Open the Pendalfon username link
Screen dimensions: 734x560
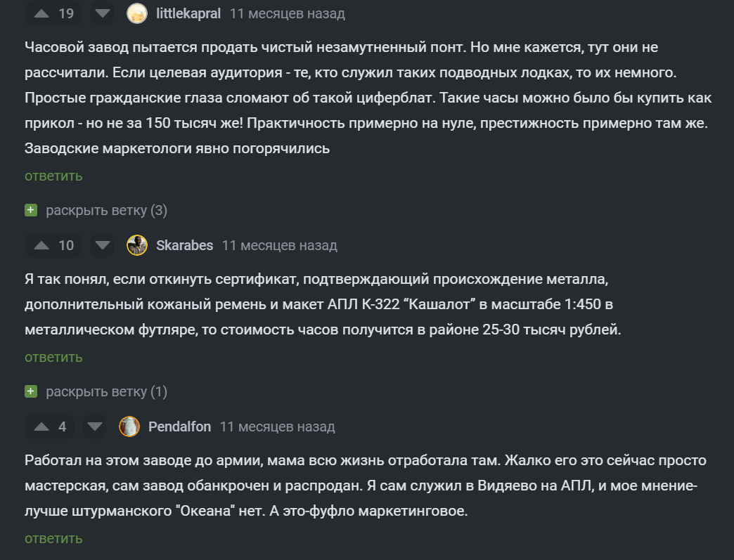180,426
